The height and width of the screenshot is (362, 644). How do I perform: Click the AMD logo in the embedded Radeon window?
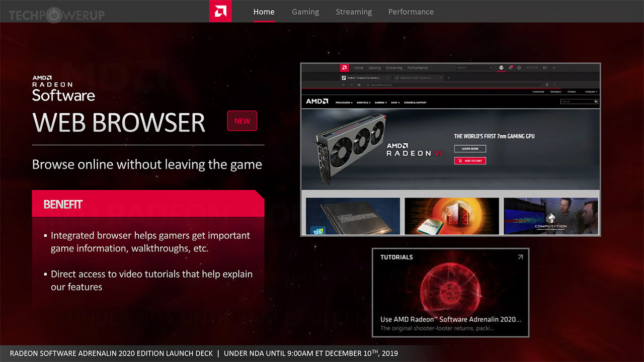coord(345,67)
